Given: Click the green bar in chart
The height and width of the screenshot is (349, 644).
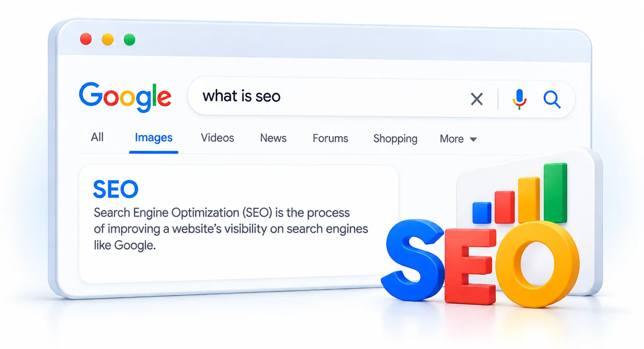Looking at the screenshot, I should [556, 193].
